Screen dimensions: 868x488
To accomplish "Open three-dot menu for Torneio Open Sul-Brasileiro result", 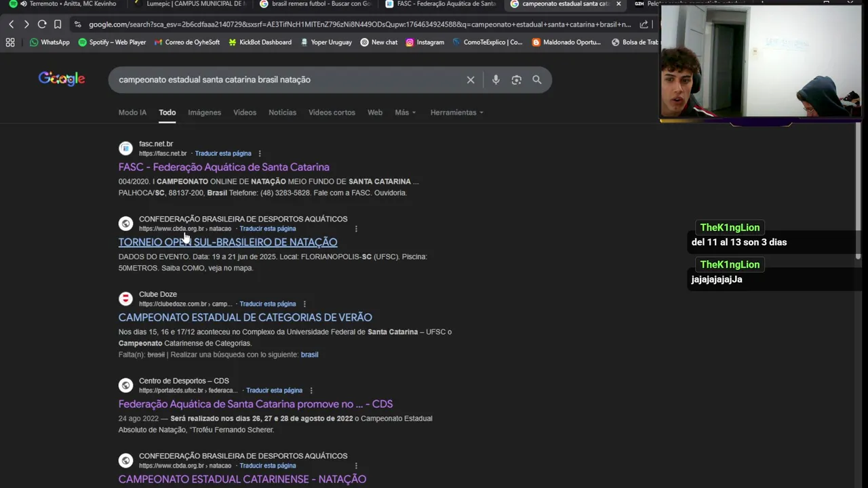I will (x=356, y=229).
